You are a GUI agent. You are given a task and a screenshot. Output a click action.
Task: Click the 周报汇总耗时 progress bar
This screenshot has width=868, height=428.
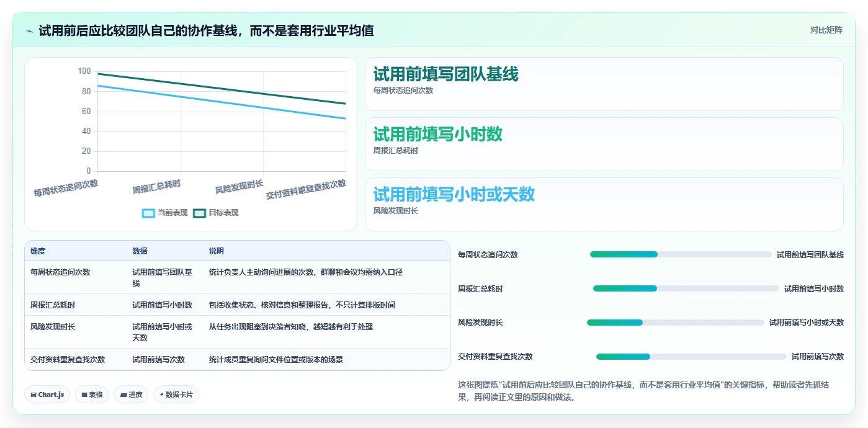pos(686,288)
